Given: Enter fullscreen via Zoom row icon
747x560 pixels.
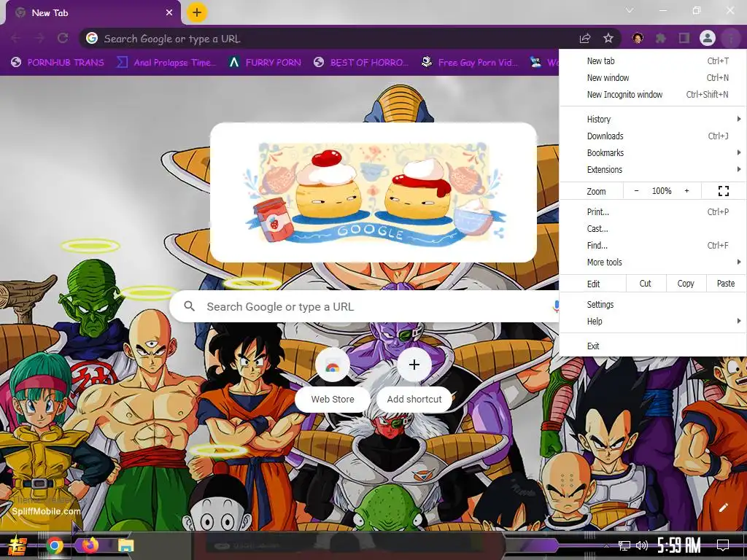Looking at the screenshot, I should coord(723,191).
